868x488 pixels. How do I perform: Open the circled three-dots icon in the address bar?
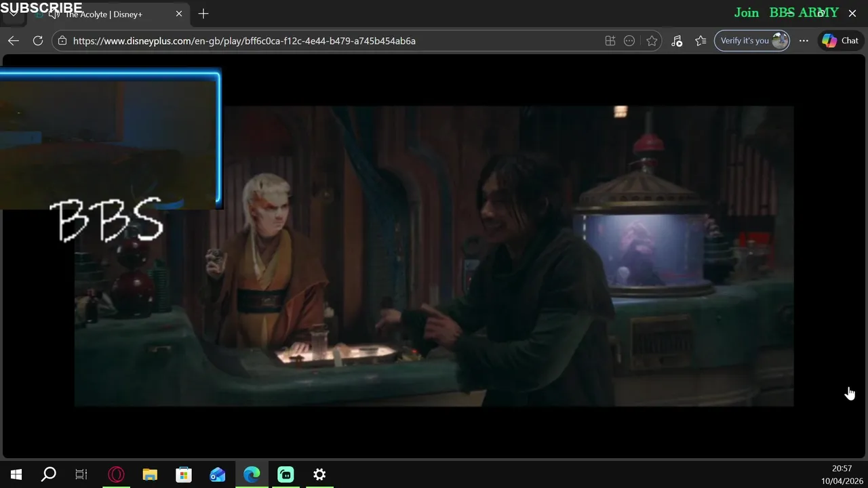click(x=629, y=41)
